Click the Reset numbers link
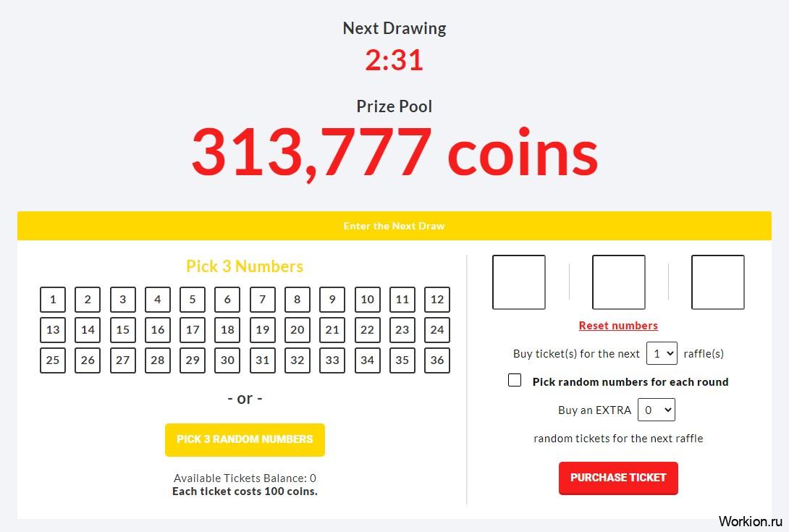Viewport: 789px width, 532px height. pyautogui.click(x=618, y=326)
